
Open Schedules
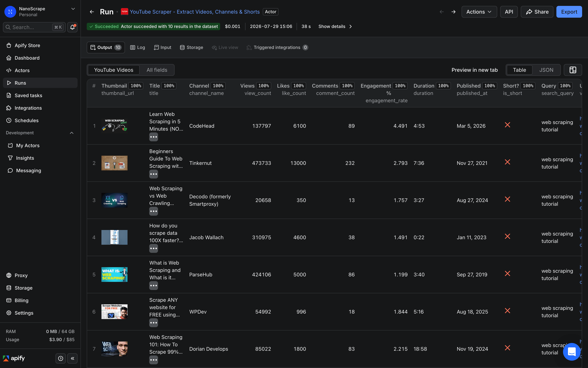(x=40, y=121)
